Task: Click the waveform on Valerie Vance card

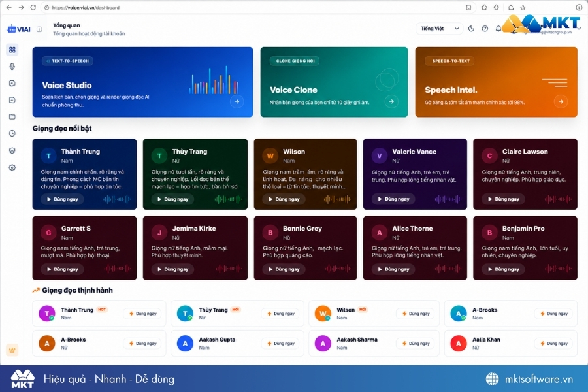Action: [448, 199]
